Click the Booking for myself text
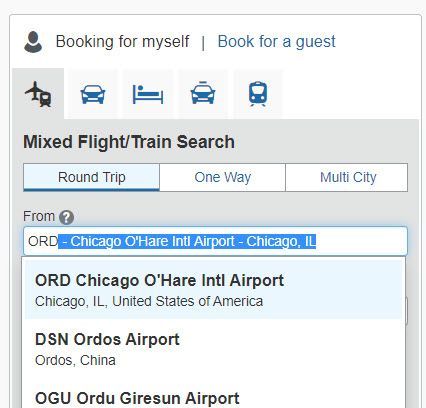This screenshot has width=426, height=408. tap(122, 42)
